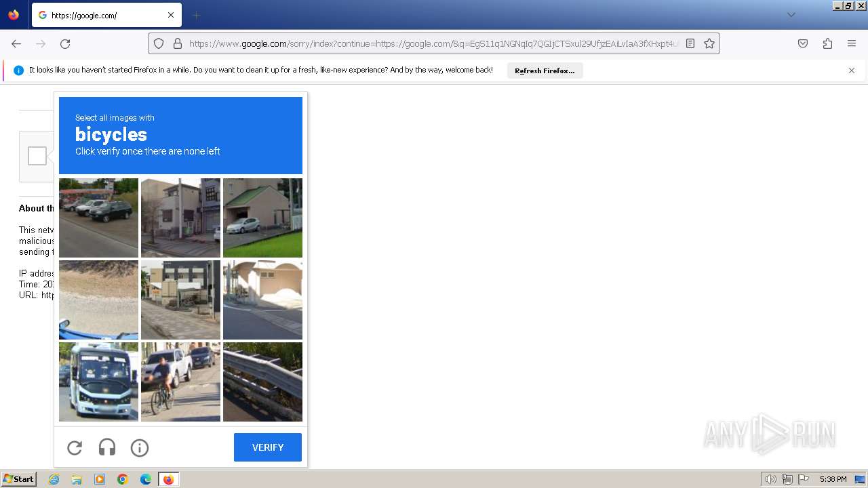868x488 pixels.
Task: Reload the current page
Action: [x=65, y=43]
